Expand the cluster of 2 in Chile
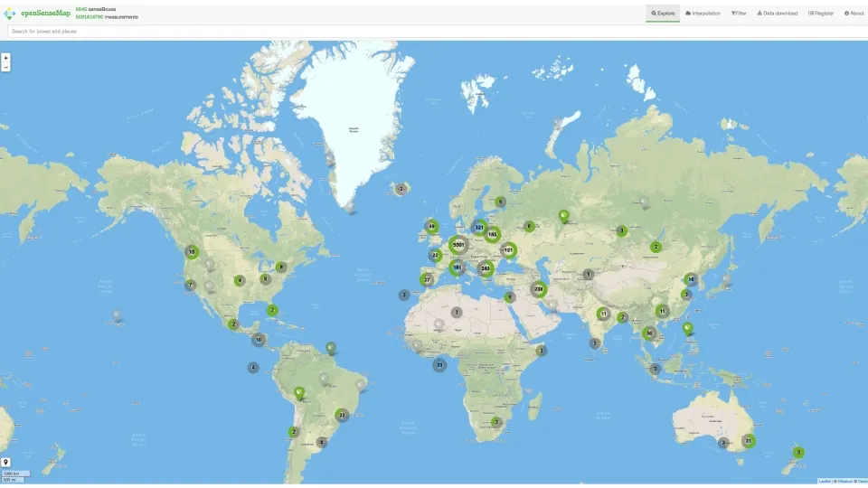 pos(294,432)
